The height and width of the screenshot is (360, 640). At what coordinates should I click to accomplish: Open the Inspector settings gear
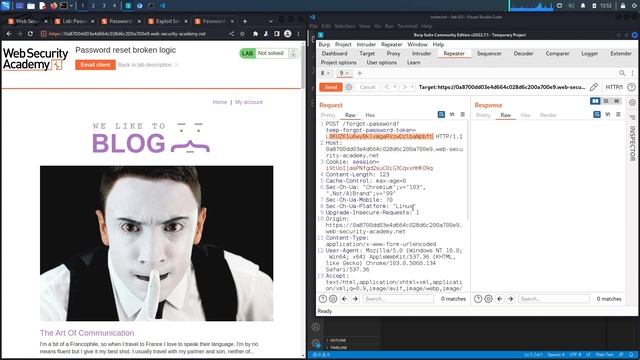(632, 102)
